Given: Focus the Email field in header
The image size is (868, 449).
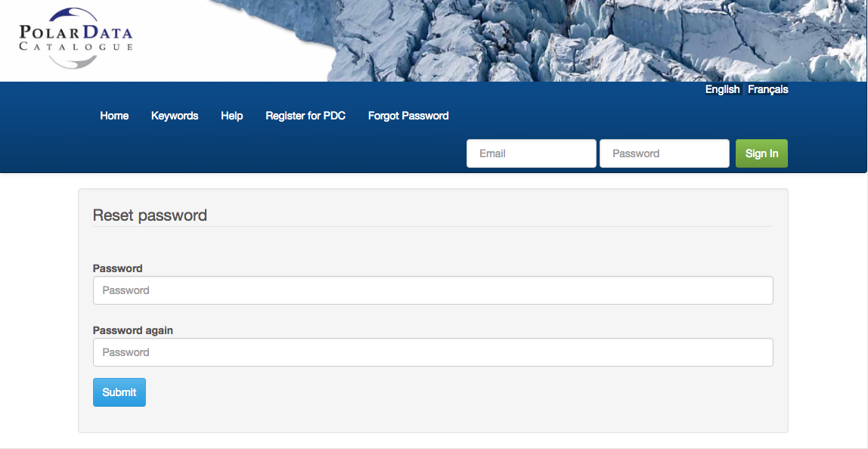Looking at the screenshot, I should (531, 153).
